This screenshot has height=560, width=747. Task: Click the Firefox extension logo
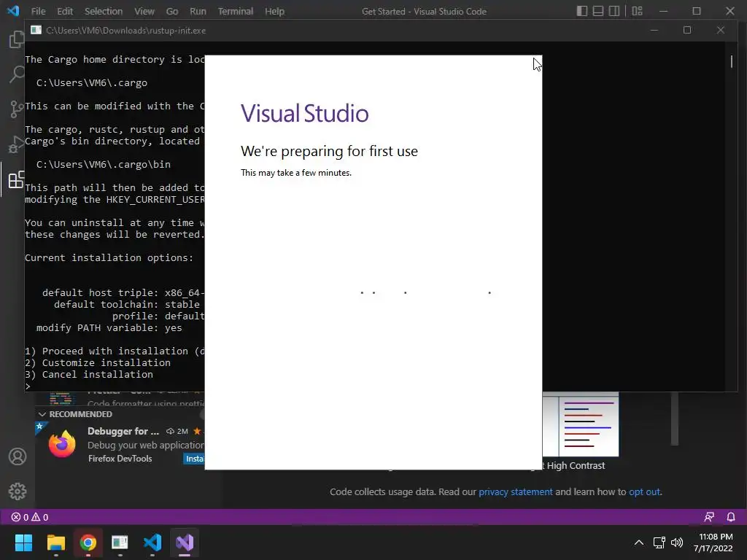62,444
